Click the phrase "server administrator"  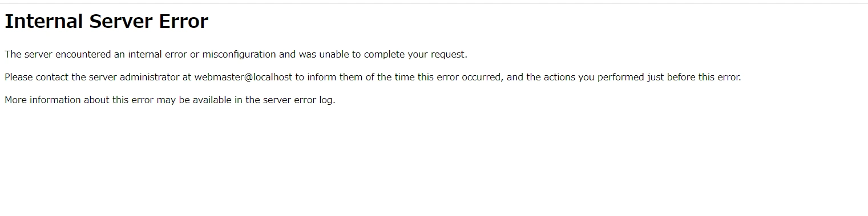point(134,78)
